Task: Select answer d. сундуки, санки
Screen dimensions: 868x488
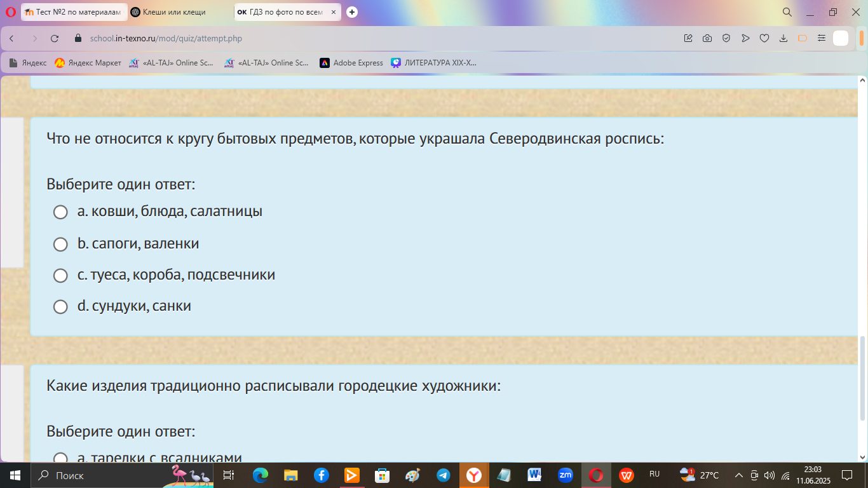Action: click(x=60, y=307)
